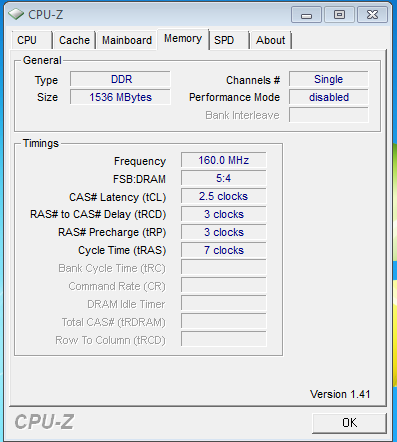Click the CPU-Z app icon in title bar
The width and height of the screenshot is (397, 442).
coord(16,14)
